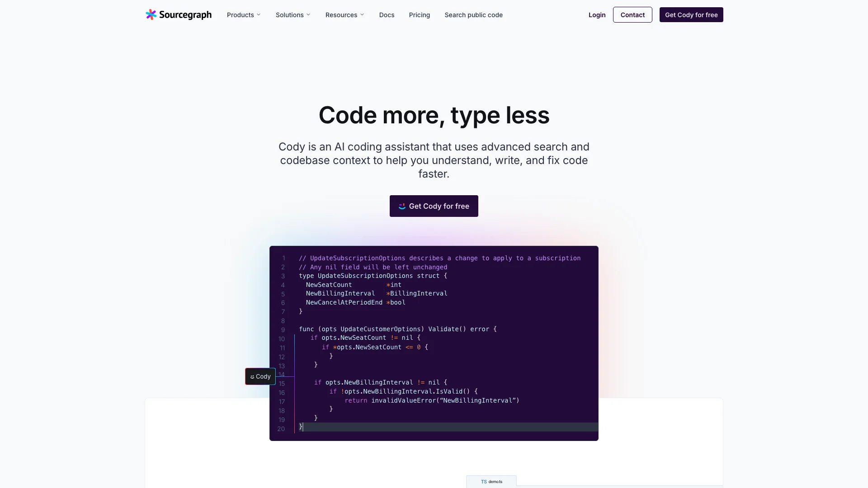868x488 pixels.
Task: Open the Docs menu item
Action: (387, 14)
